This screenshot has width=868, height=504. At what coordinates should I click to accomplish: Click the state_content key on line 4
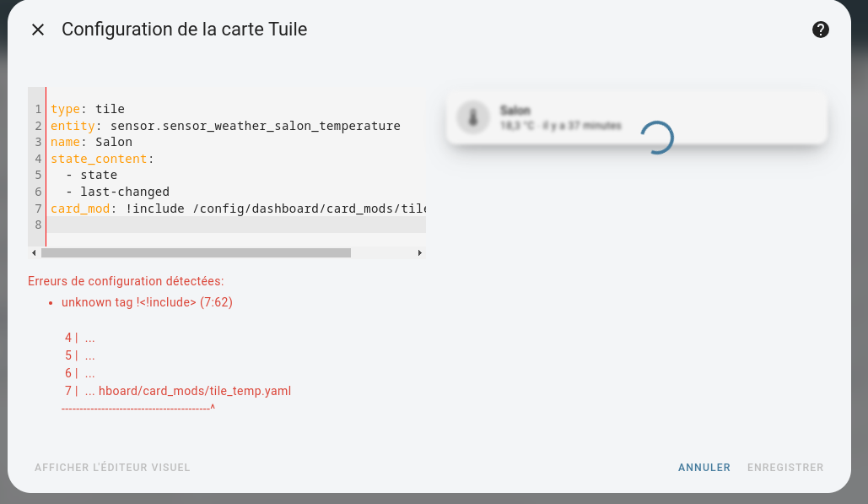(99, 159)
